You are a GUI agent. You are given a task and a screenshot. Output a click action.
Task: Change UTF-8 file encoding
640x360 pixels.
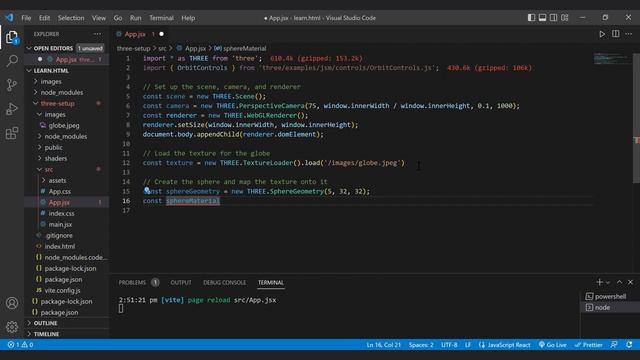click(449, 345)
